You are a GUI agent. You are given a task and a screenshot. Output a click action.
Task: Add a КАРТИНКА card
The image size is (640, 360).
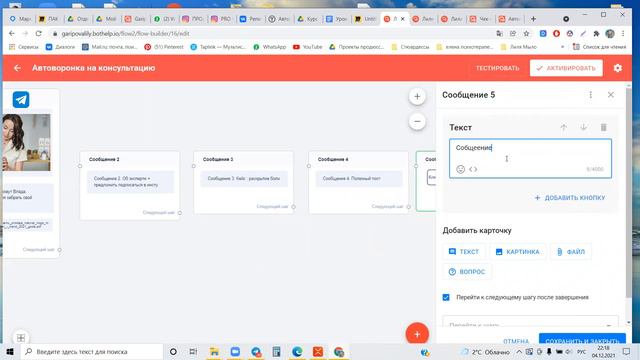point(518,251)
